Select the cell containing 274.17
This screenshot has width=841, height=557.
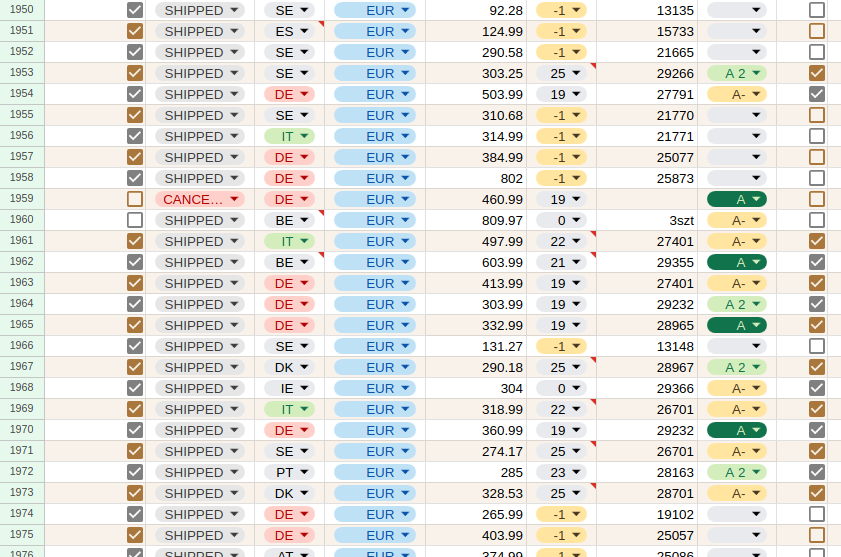pos(476,451)
